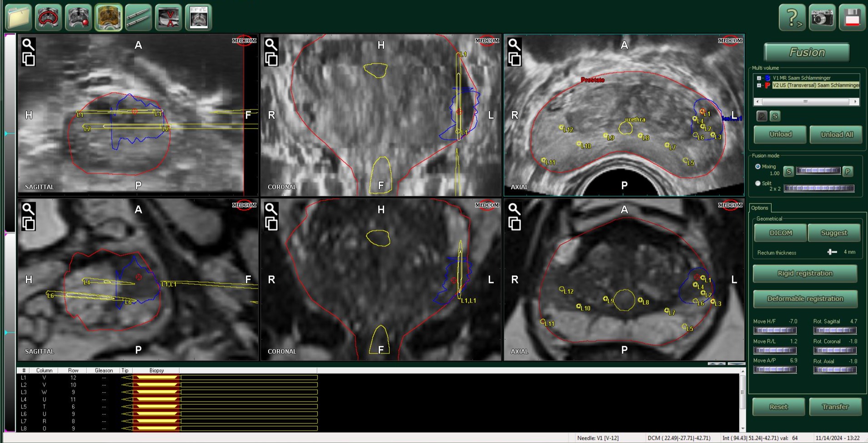Click the DICOM geometrical button
The image size is (868, 443).
click(x=780, y=233)
